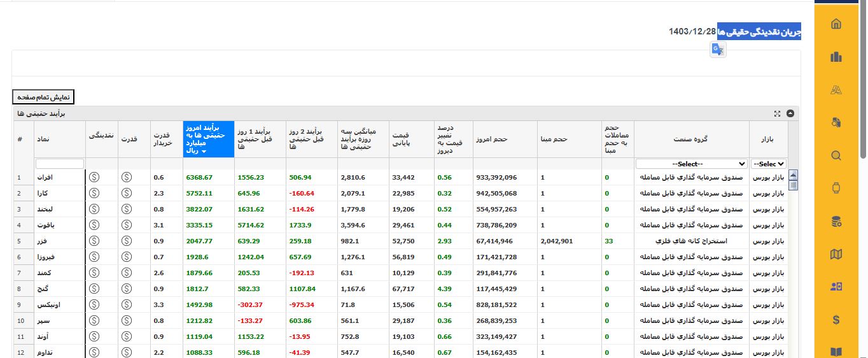Click نقدینگی dollar icon in افران row
The image size is (868, 358).
94,177
